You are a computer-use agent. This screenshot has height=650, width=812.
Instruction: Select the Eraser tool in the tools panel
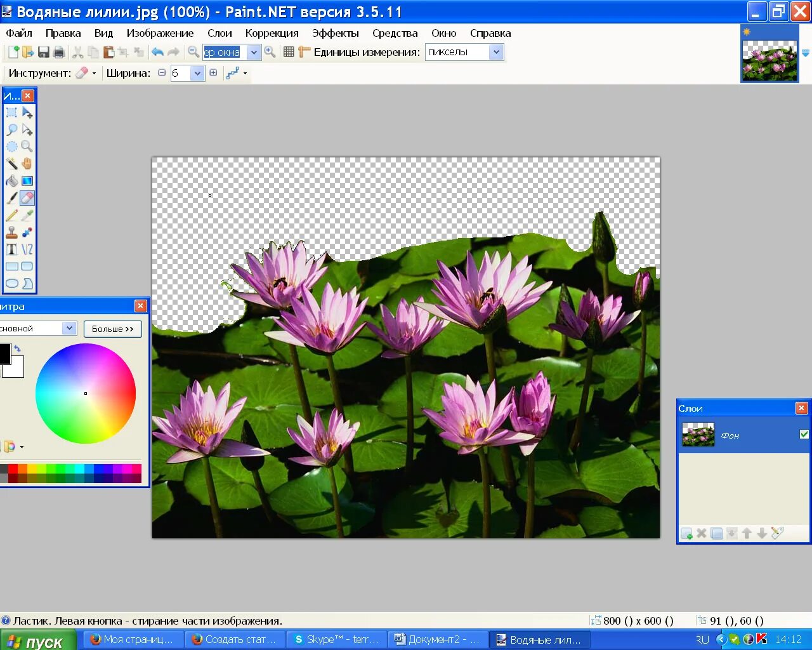click(27, 198)
